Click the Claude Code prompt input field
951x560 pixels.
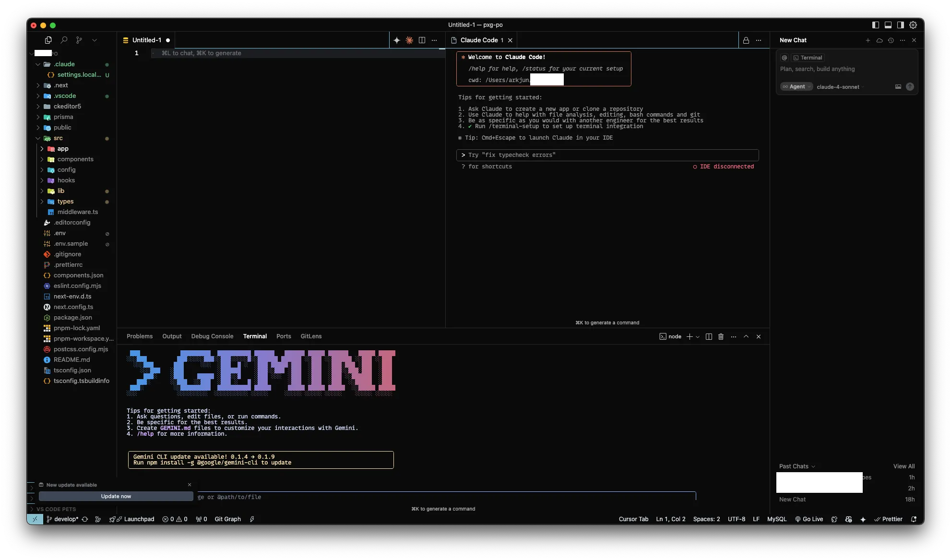point(607,155)
